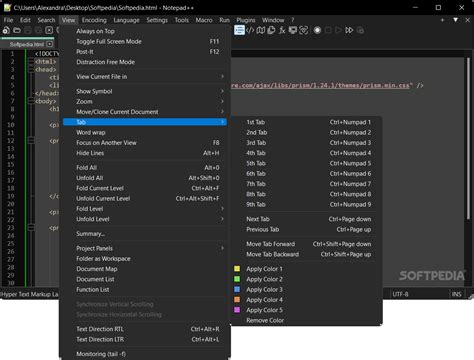Click UTF-8 encoding in status bar
474x360 pixels.
(x=400, y=294)
